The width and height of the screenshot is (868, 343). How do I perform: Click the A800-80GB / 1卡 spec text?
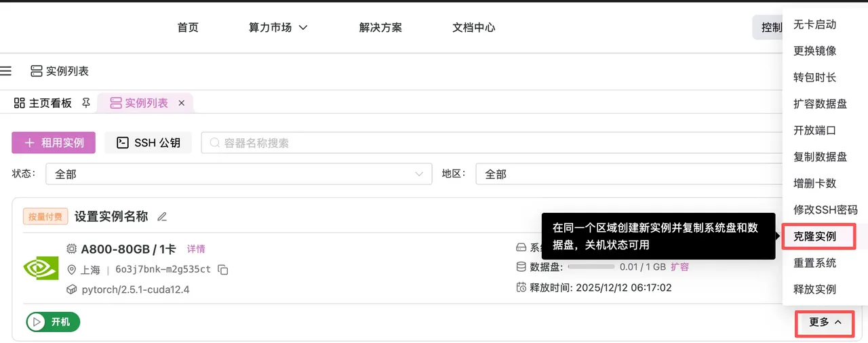pos(128,249)
